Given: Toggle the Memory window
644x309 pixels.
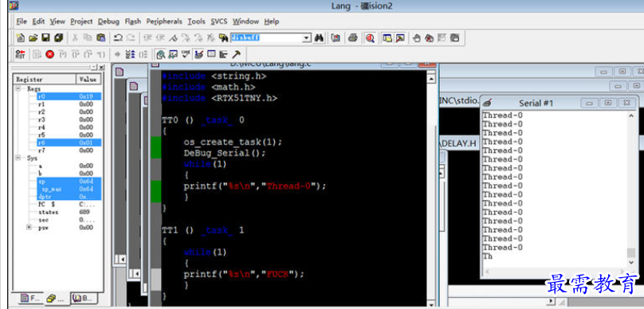Looking at the screenshot, I should click(x=211, y=54).
